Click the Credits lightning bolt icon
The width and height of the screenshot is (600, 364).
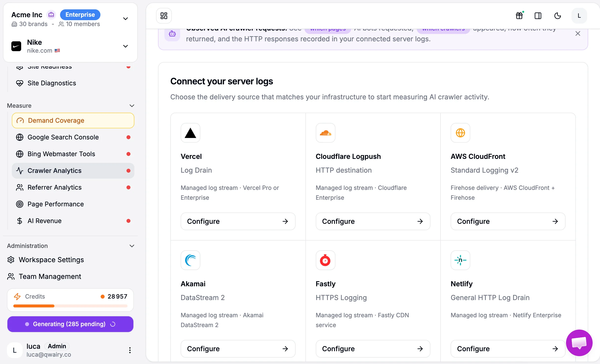[17, 297]
